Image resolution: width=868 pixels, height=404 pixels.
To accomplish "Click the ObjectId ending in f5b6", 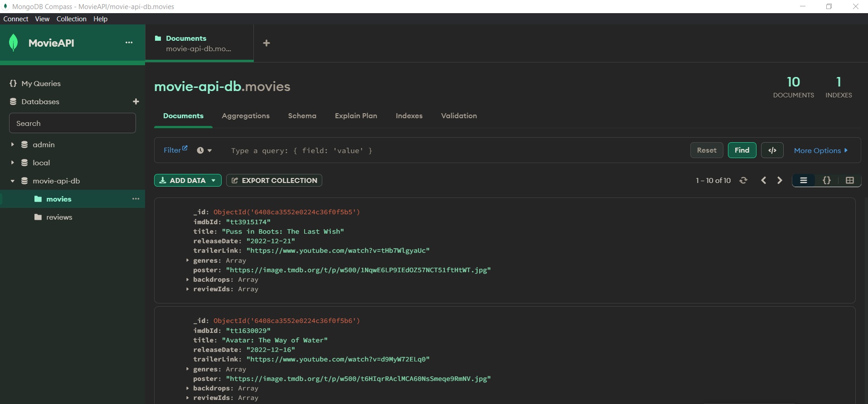I will coord(286,321).
